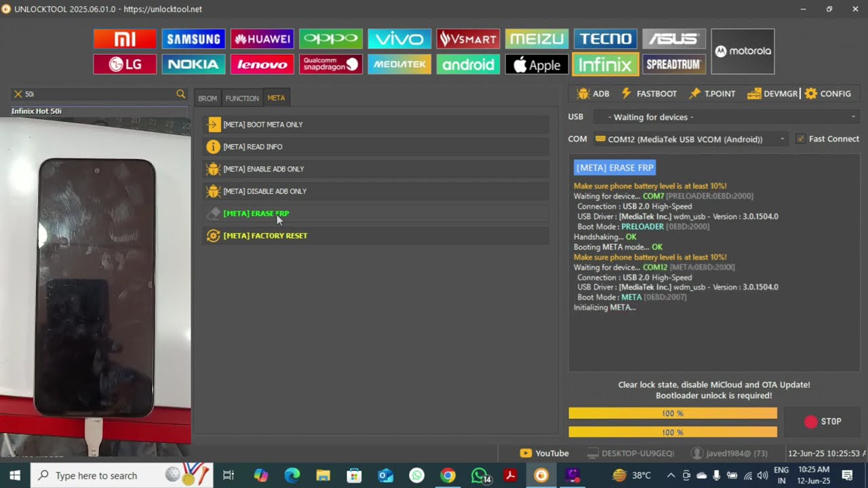Viewport: 868px width, 488px height.
Task: Click the Infinix Hot 50i phone image
Action: click(96, 288)
